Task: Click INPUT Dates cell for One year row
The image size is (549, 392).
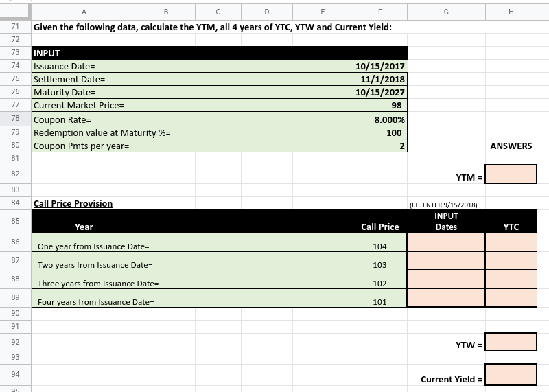Action: [446, 242]
